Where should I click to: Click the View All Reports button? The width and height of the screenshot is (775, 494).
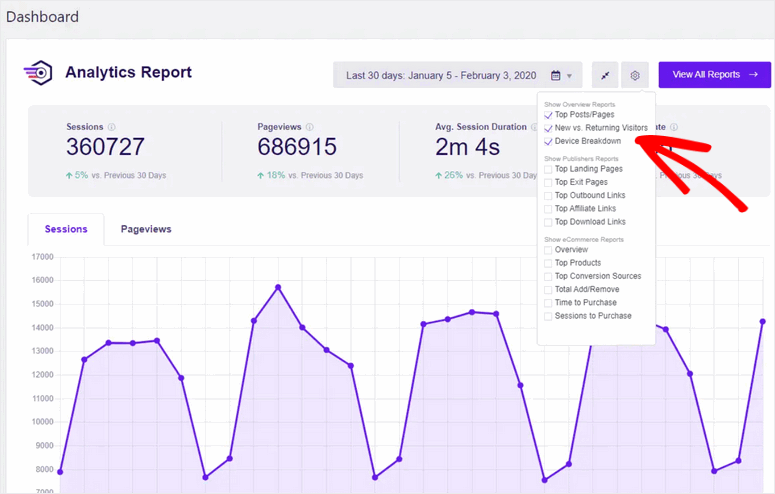click(x=715, y=75)
